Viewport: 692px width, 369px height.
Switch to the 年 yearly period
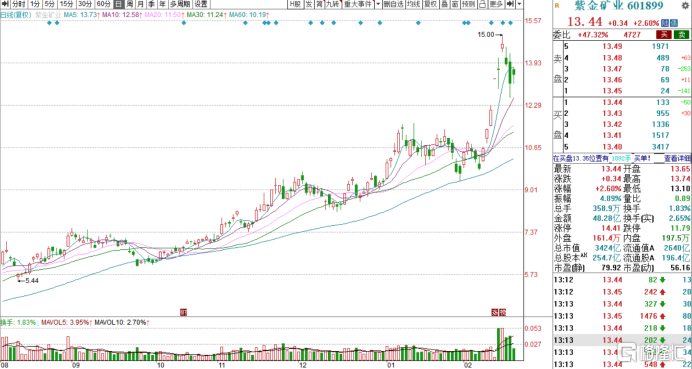point(162,4)
